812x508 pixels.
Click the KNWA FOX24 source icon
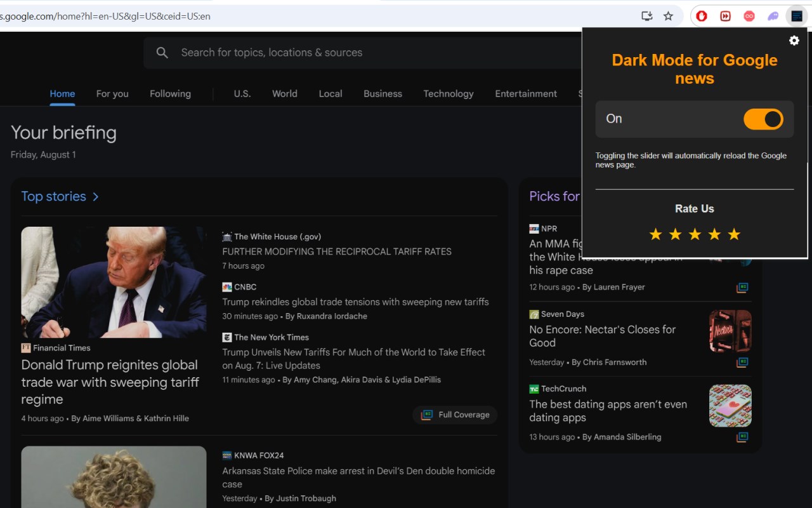227,455
